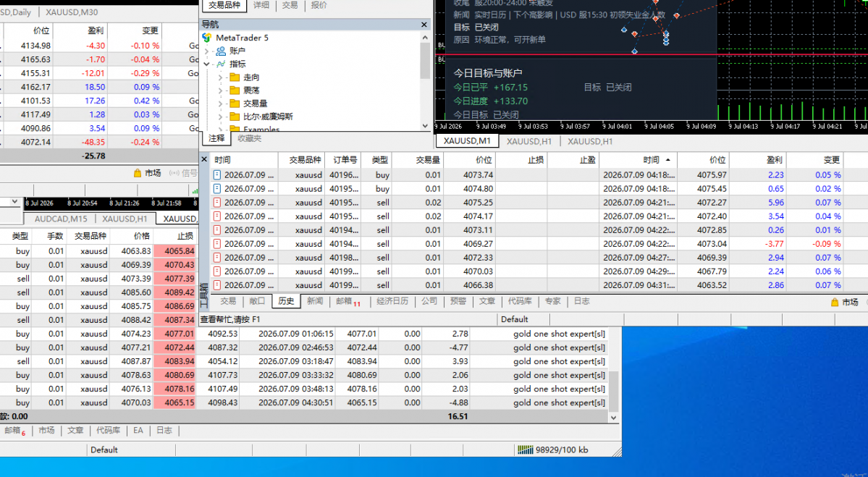Click the sell order icon for price 4069.27

[x=217, y=244]
